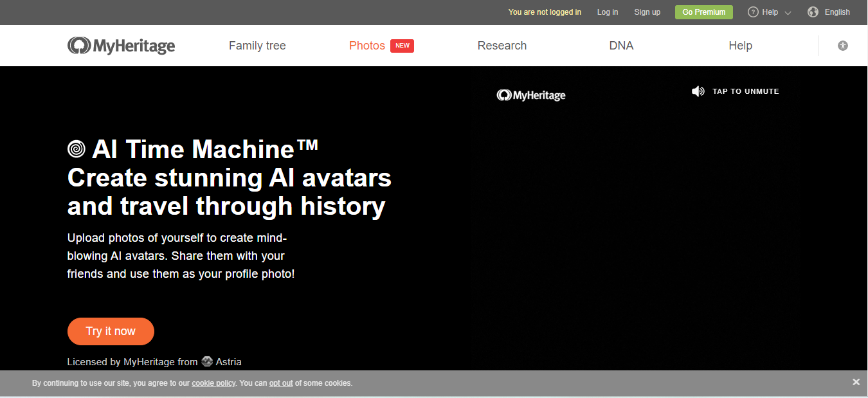This screenshot has height=398, width=868.
Task: Click the TAP TO UNMUTE label
Action: pos(746,91)
